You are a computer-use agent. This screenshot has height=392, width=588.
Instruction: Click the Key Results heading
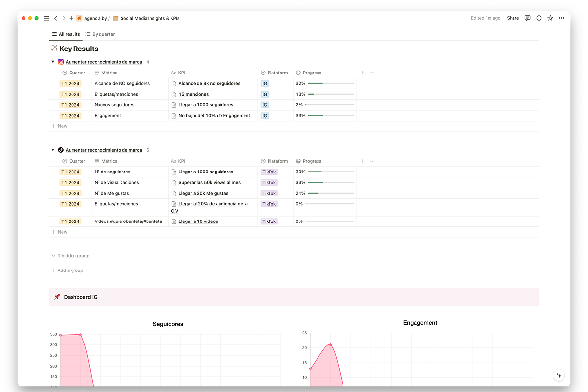coord(79,49)
